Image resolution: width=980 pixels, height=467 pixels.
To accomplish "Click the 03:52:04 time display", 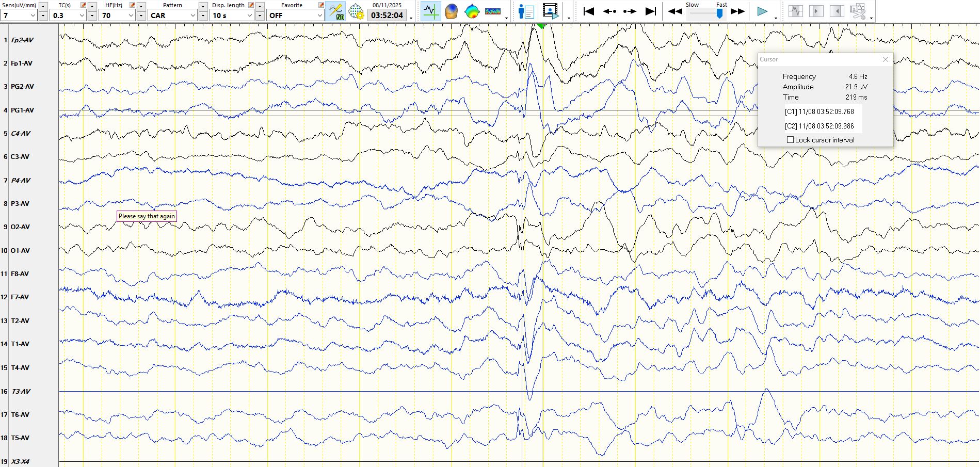I will tap(387, 15).
